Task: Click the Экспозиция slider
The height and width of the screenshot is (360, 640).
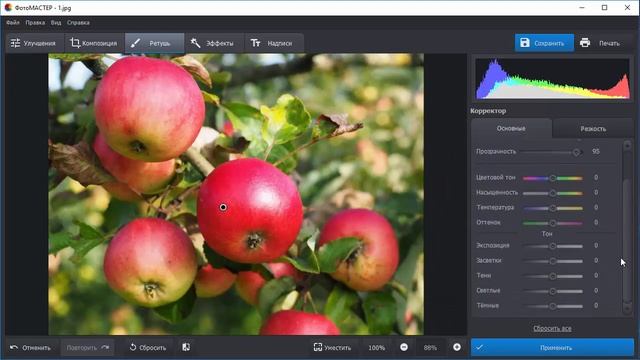Action: [552, 246]
